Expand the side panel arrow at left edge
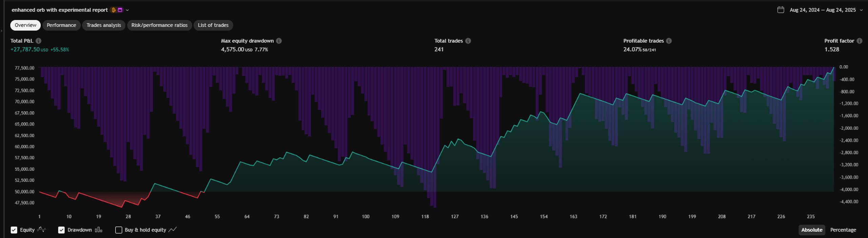The image size is (868, 238). point(2,31)
